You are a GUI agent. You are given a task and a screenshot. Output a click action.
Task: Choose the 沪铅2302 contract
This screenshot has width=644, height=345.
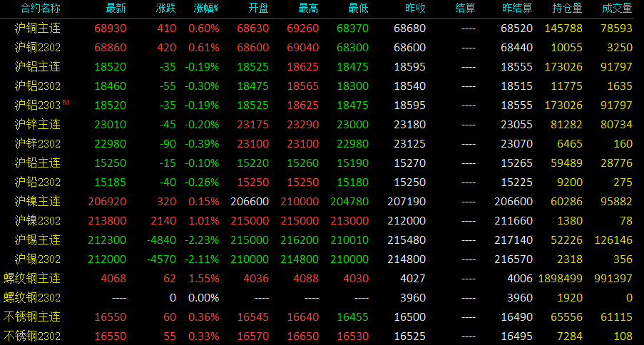click(x=37, y=182)
